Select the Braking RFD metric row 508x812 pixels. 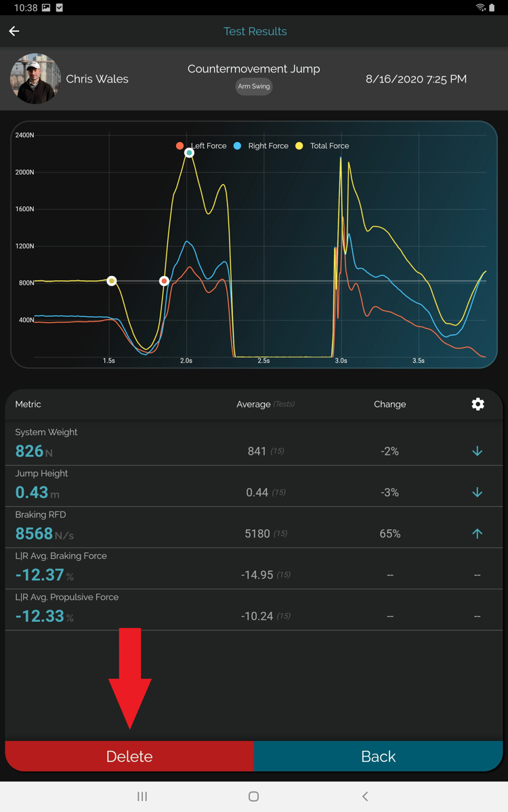[254, 527]
